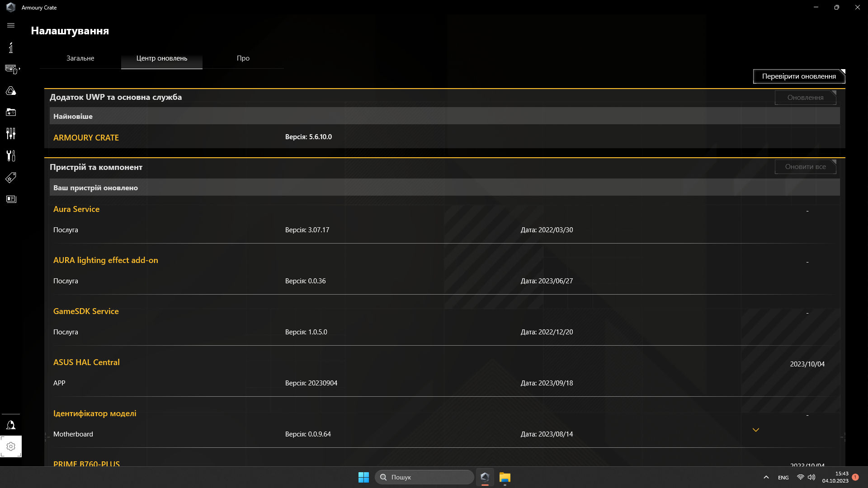Open volume speaker tray icon
The height and width of the screenshot is (488, 868).
tap(811, 477)
